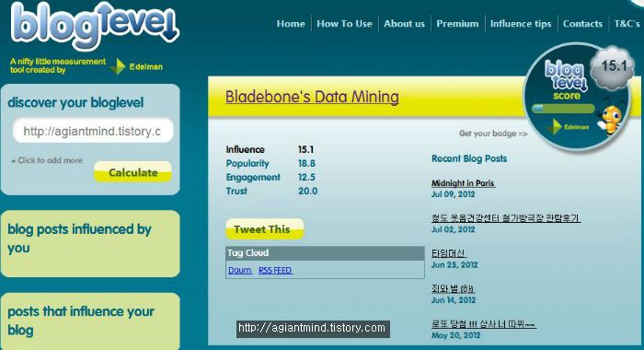Click '+ Click to add more'
Image resolution: width=644 pixels, height=350 pixels.
47,160
